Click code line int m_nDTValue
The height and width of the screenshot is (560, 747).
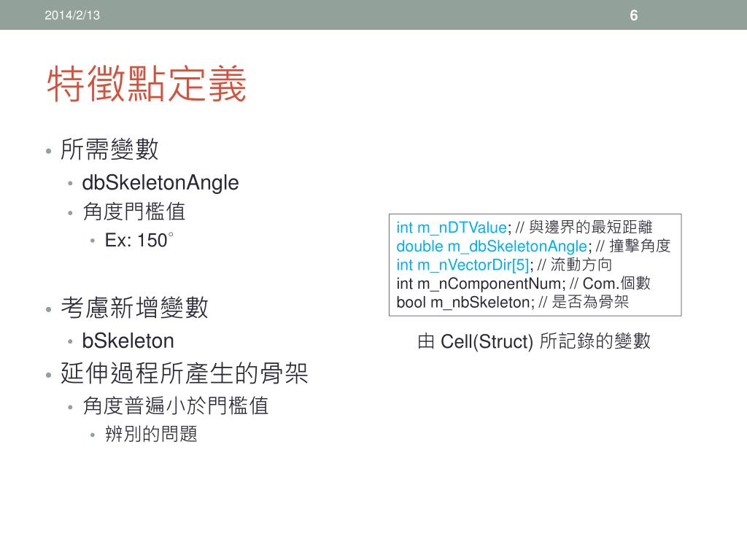[524, 227]
